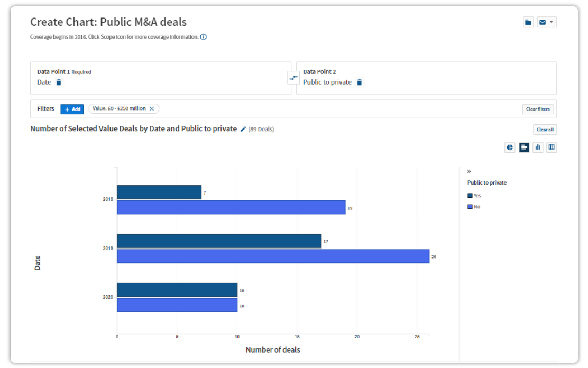Image resolution: width=588 pixels, height=368 pixels.
Task: Open the email envelope dropdown
Action: pos(547,22)
